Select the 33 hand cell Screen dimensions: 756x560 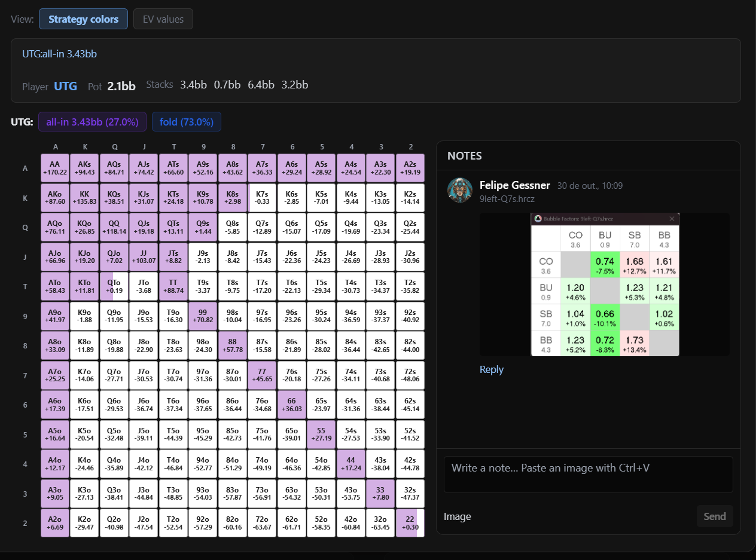(x=380, y=494)
